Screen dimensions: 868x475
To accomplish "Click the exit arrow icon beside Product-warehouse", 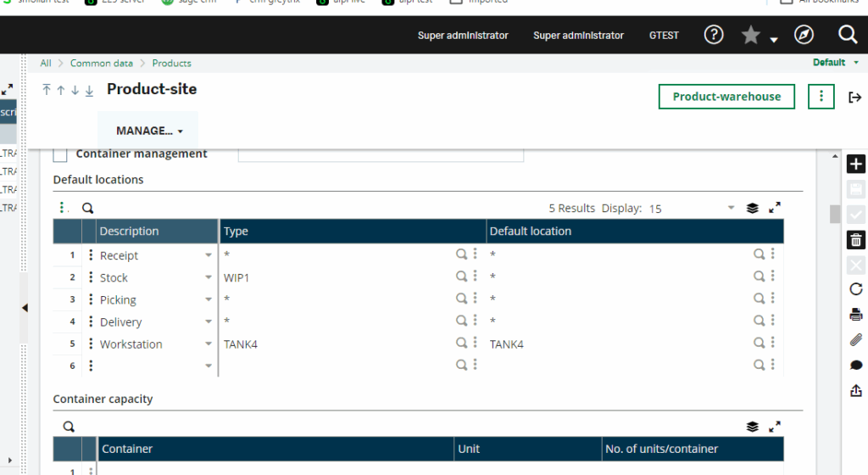I will (854, 98).
